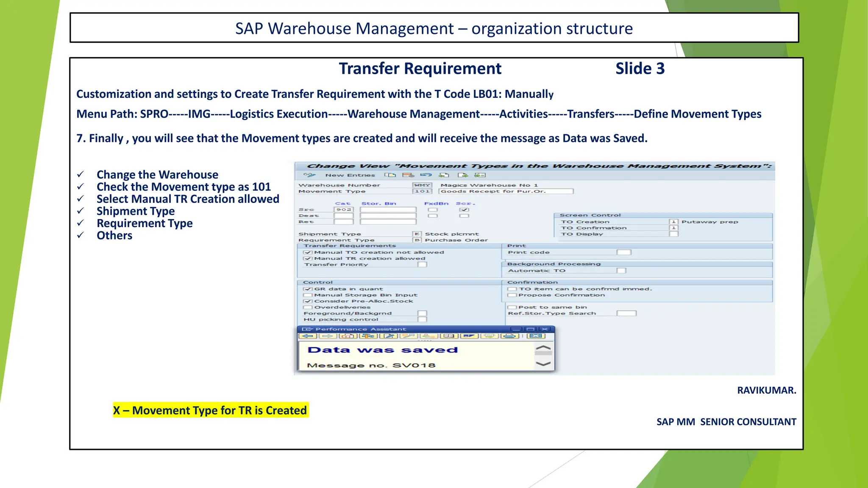
Task: Click the message scrollbar up arrow
Action: [543, 348]
